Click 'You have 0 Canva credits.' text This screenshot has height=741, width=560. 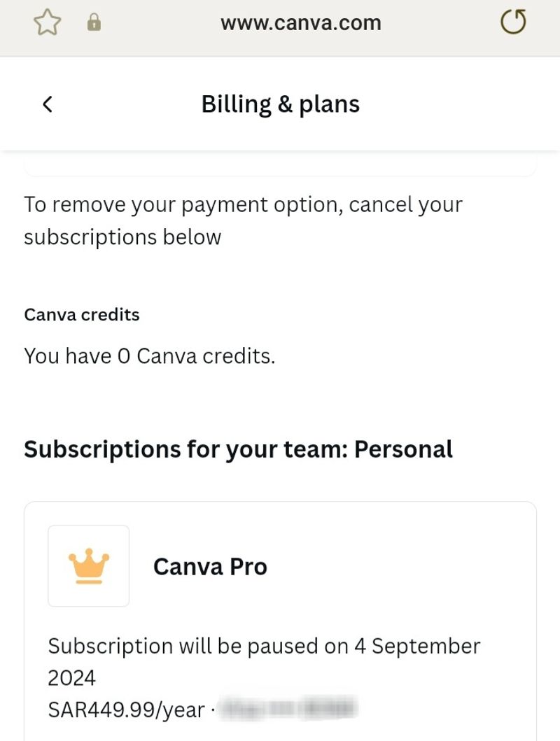[x=149, y=356]
